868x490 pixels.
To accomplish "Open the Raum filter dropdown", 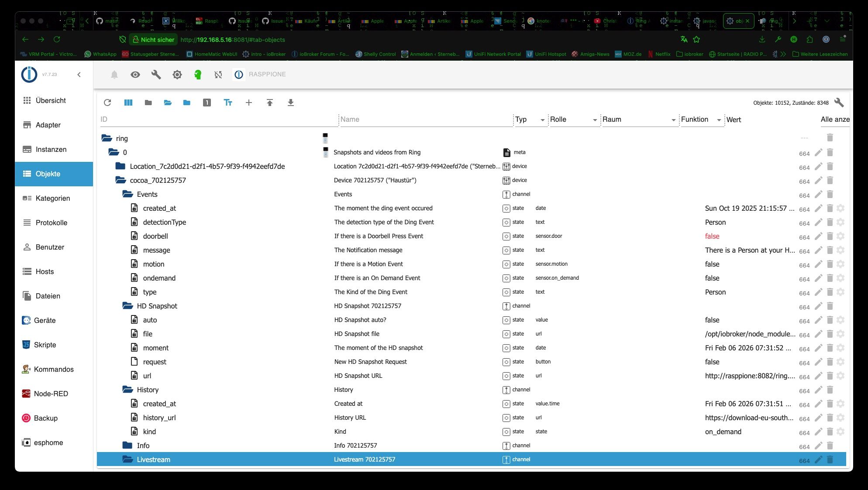I will point(639,120).
